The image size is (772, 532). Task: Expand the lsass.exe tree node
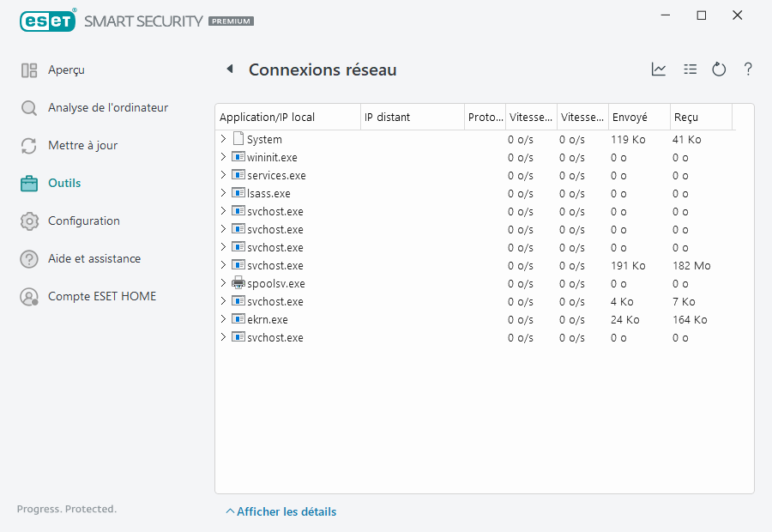[x=224, y=193]
